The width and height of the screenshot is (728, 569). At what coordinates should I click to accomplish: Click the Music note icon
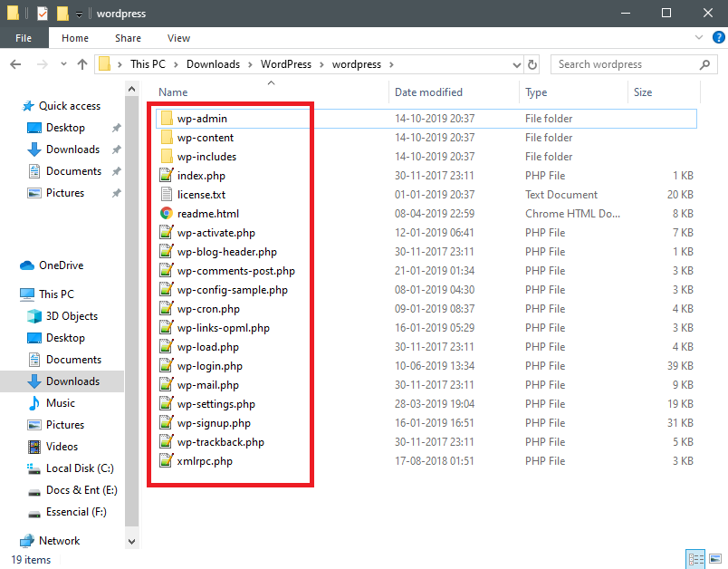pyautogui.click(x=34, y=402)
